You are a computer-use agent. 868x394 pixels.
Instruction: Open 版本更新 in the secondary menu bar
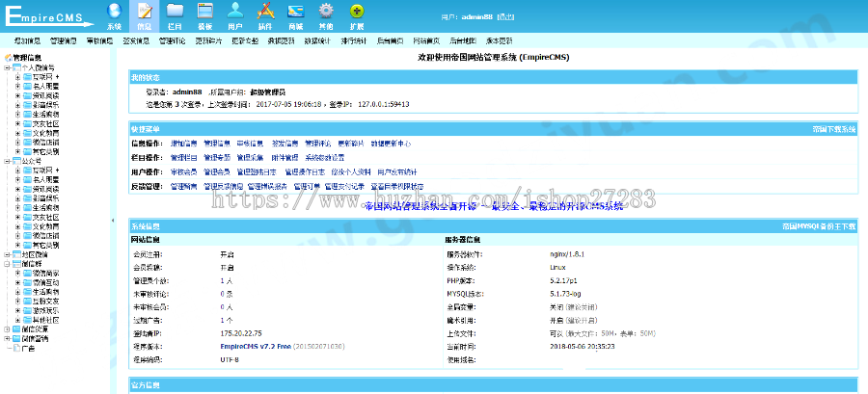coord(500,40)
